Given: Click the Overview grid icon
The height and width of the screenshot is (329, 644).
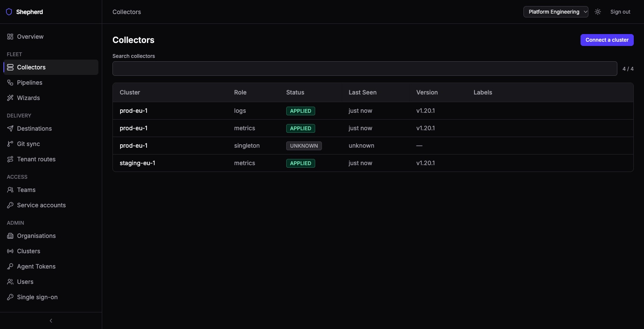Looking at the screenshot, I should coord(10,37).
